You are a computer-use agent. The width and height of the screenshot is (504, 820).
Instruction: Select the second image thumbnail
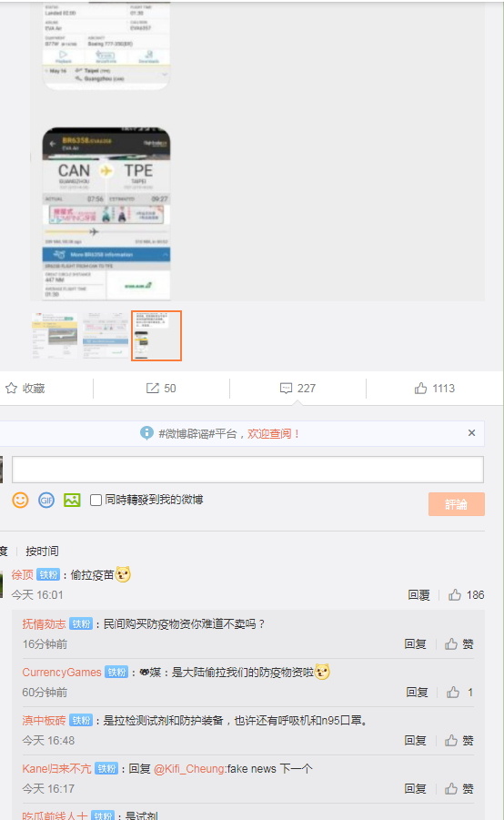106,336
